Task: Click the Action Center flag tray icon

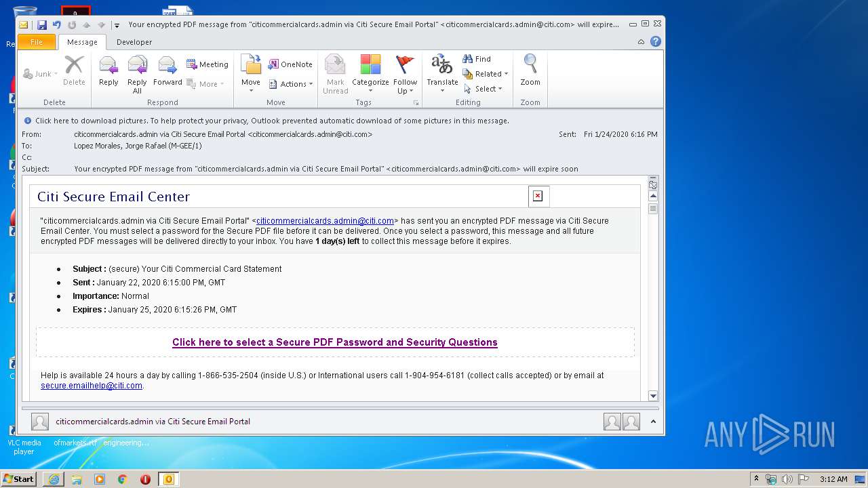Action: click(x=804, y=479)
